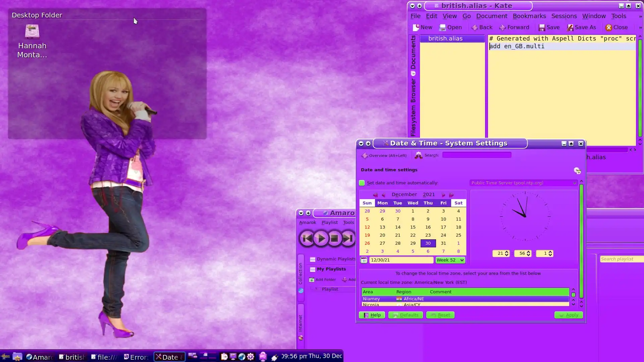This screenshot has height=362, width=644.
Task: Select December 31 in the calendar
Action: (443, 243)
